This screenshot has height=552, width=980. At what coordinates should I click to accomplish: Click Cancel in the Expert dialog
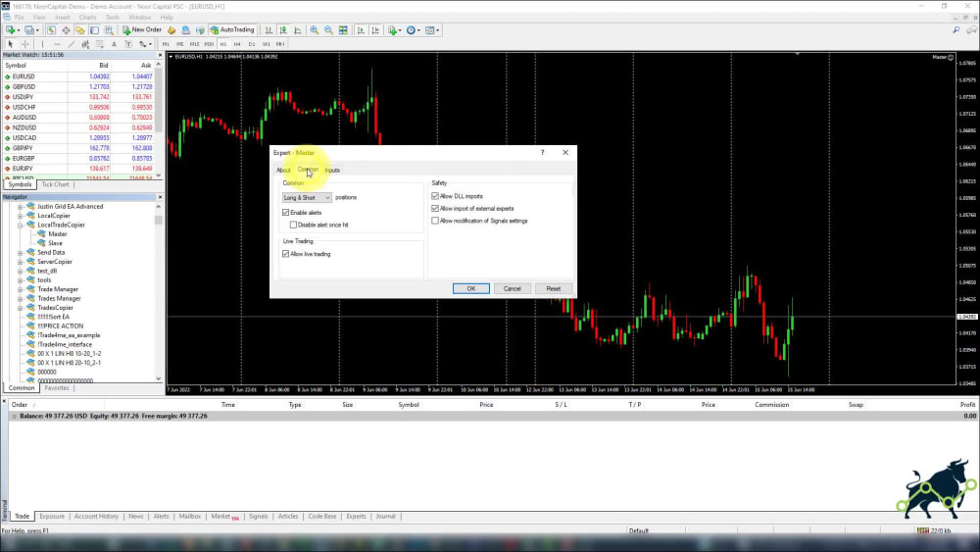point(512,289)
